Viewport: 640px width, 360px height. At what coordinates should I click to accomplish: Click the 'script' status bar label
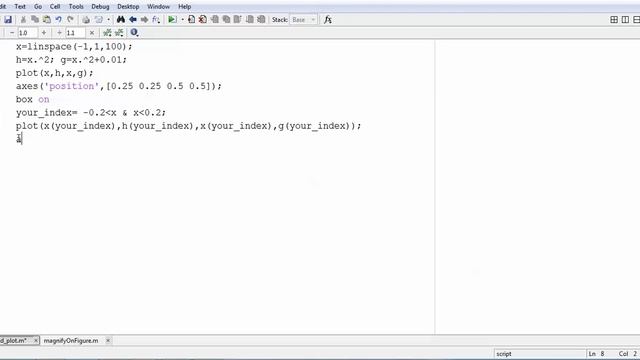tap(504, 354)
